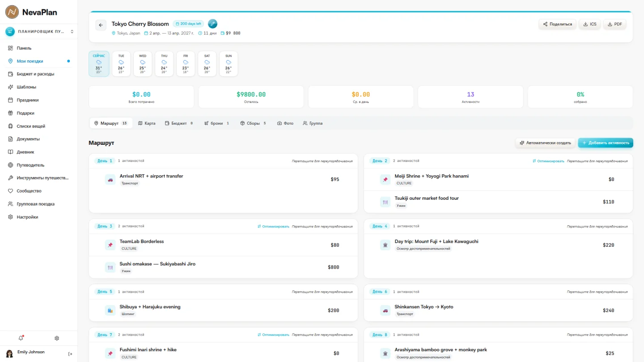Click the $9800.00 Осталось stat card
644x362 pixels.
pos(251,97)
